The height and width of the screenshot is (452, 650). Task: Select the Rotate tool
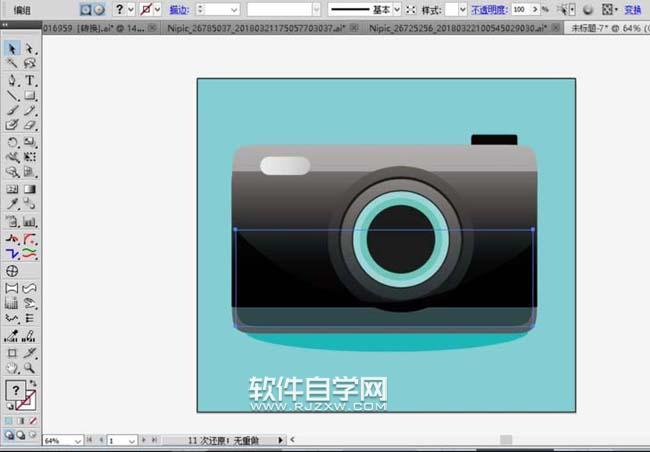[x=12, y=142]
